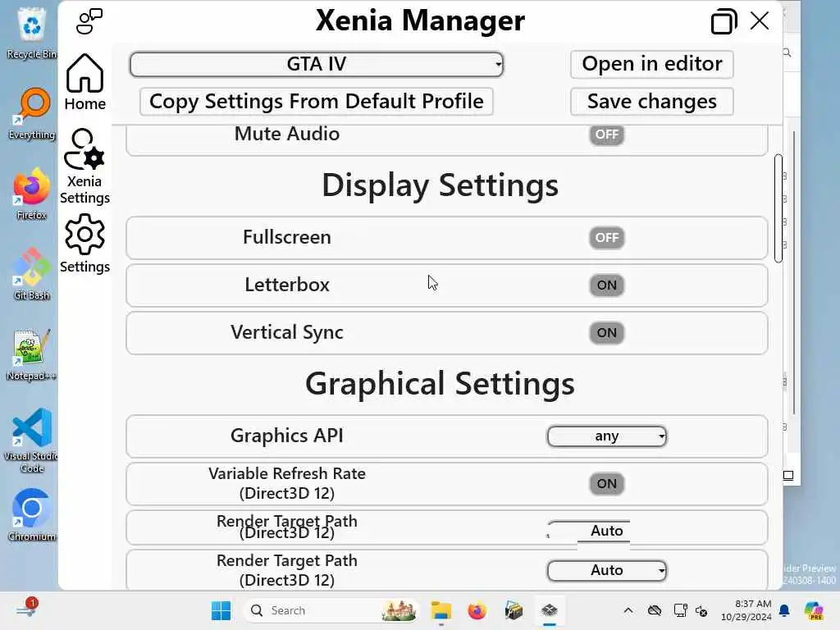Launch Firefox from the desktop shortcut

pyautogui.click(x=32, y=194)
